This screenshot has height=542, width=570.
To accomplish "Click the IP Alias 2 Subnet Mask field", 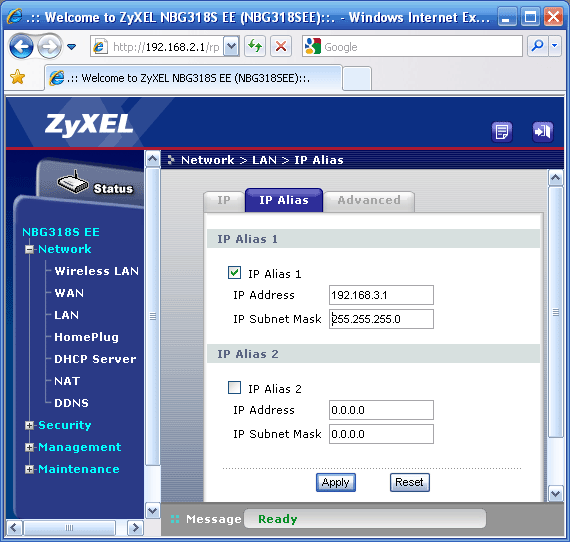I will point(381,434).
